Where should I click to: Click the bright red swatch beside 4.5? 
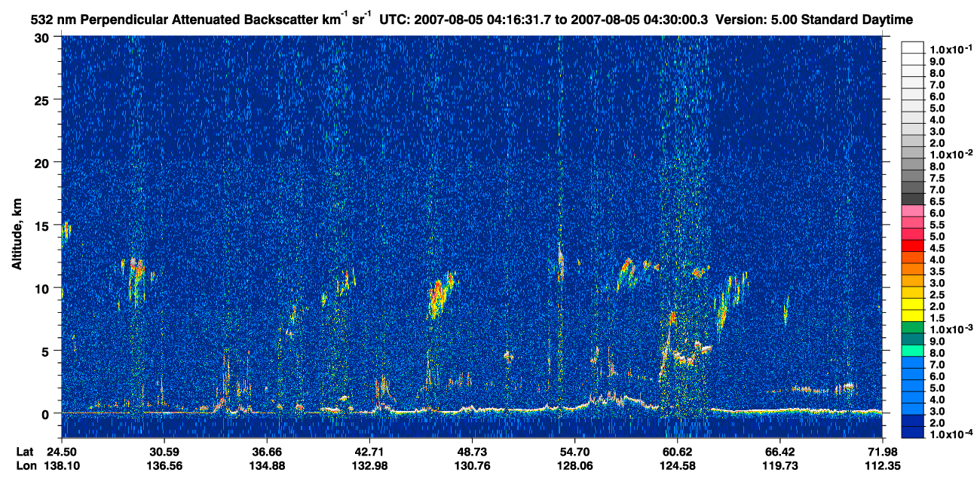pyautogui.click(x=912, y=245)
